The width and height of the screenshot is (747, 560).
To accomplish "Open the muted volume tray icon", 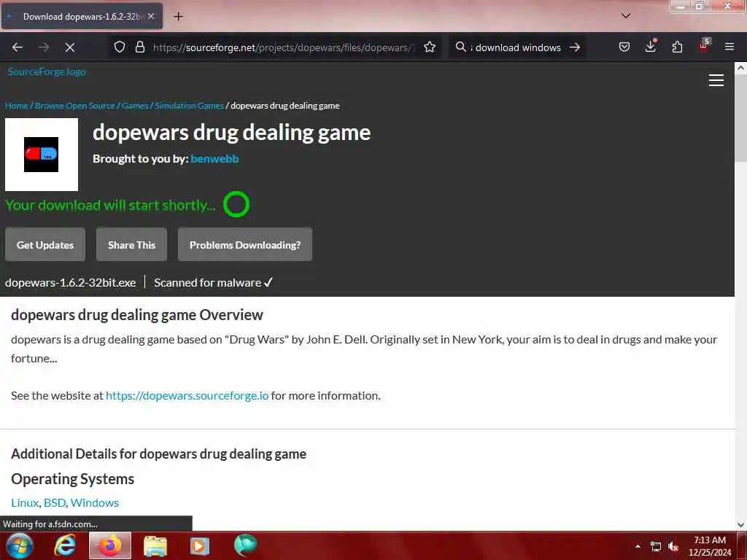I will click(x=673, y=547).
